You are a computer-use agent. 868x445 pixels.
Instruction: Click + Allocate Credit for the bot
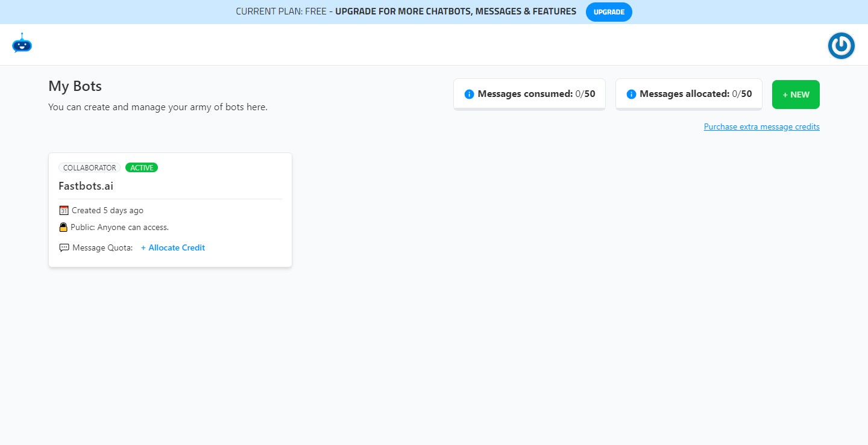click(x=173, y=247)
